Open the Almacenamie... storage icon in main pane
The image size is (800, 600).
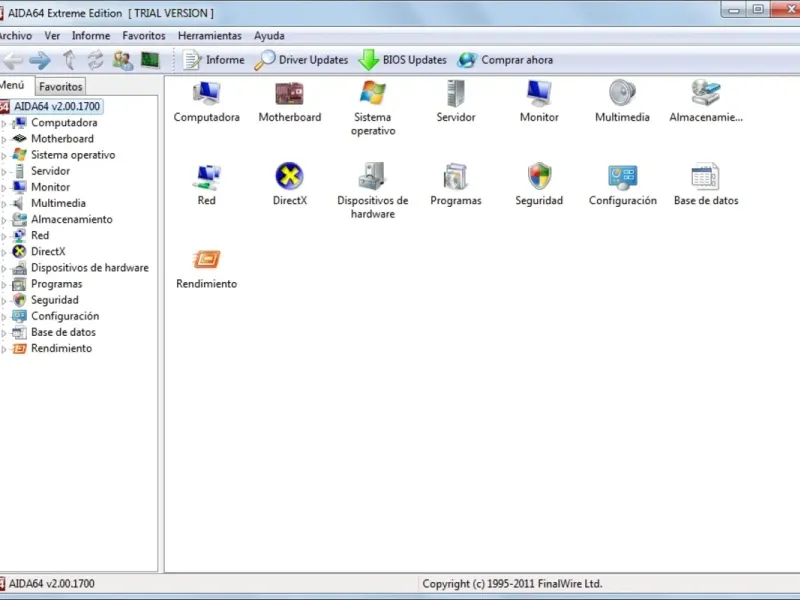(x=706, y=93)
